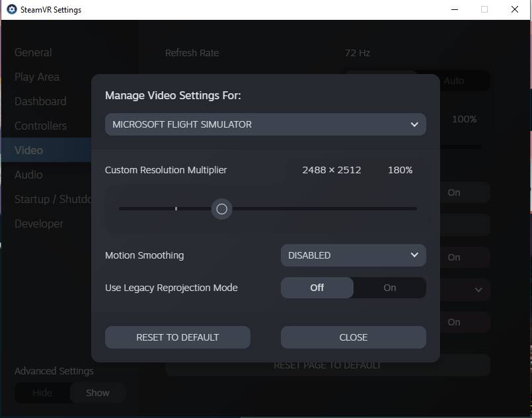Close the SteamVR Settings window

(515, 9)
